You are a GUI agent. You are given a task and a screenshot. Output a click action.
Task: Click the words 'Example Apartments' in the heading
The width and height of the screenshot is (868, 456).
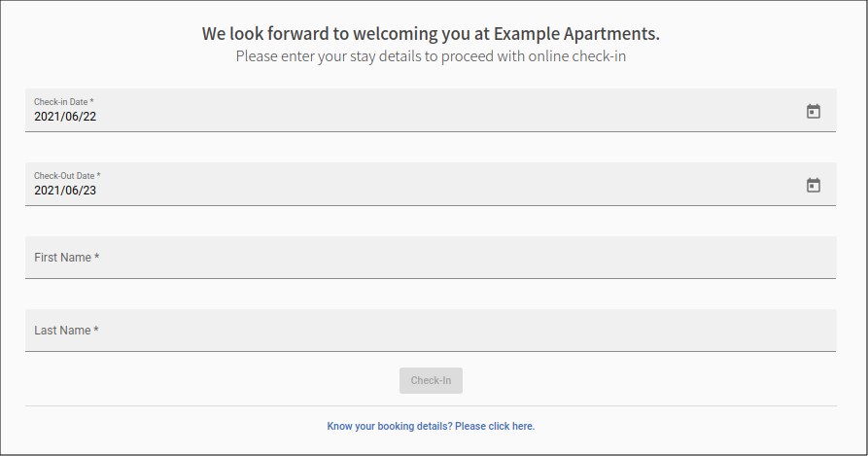(576, 34)
